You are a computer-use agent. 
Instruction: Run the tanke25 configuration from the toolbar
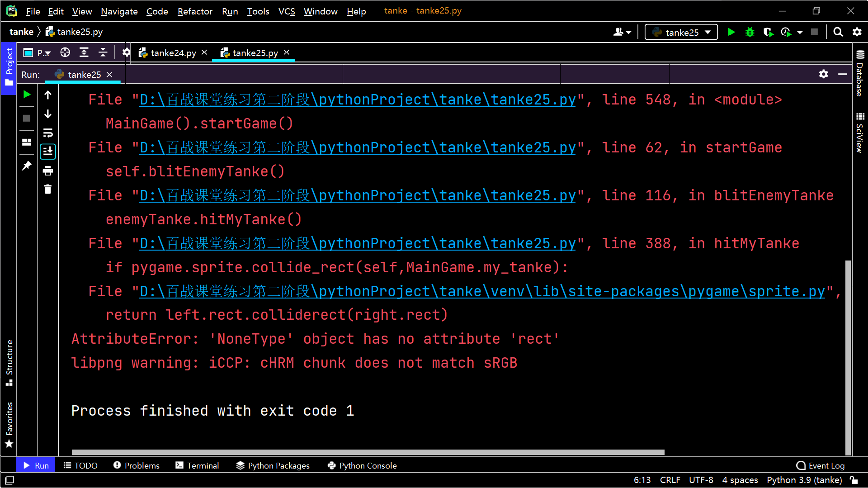click(x=731, y=32)
